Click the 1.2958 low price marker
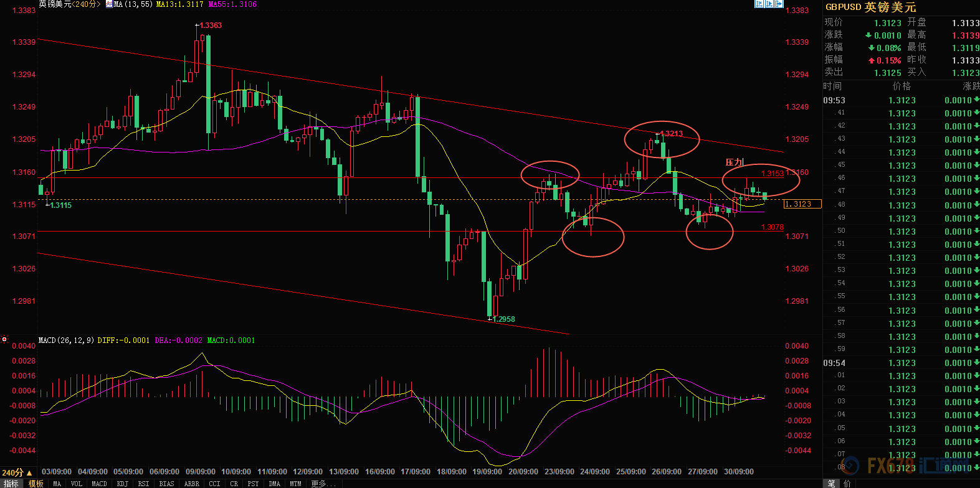Image resolution: width=980 pixels, height=488 pixels. pyautogui.click(x=503, y=319)
